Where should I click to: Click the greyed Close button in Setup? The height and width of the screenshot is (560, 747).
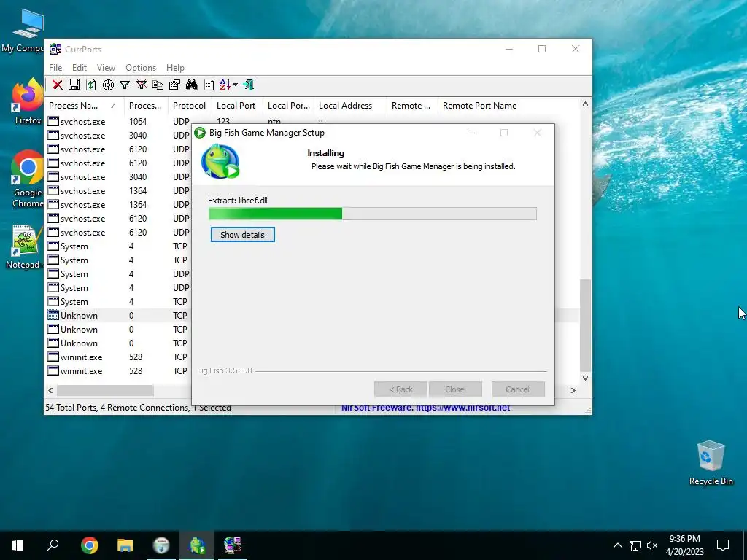click(x=455, y=389)
